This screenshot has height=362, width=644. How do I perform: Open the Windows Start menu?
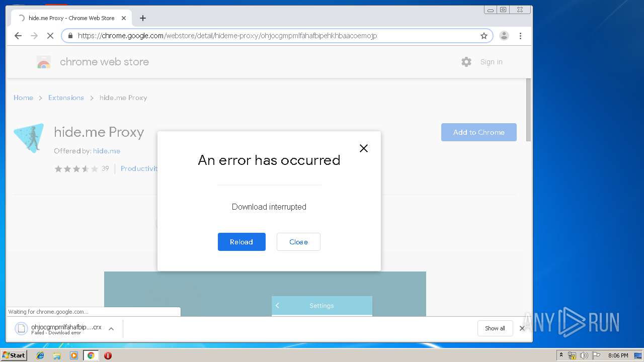14,355
